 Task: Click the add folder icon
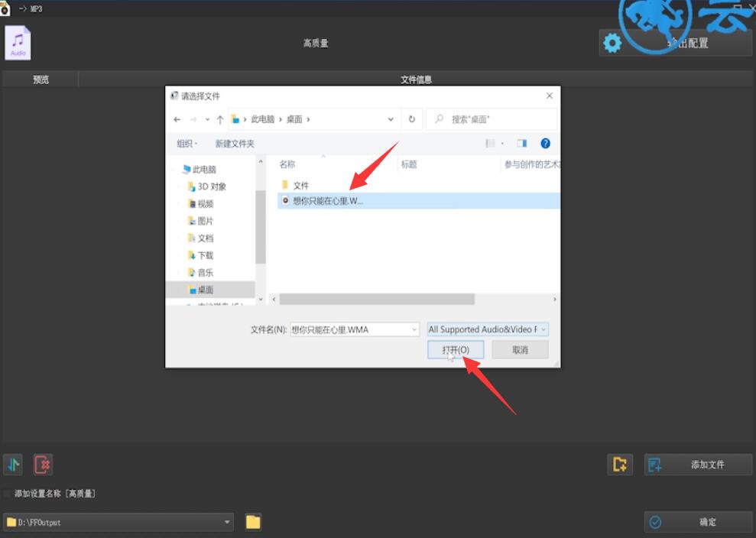click(620, 465)
